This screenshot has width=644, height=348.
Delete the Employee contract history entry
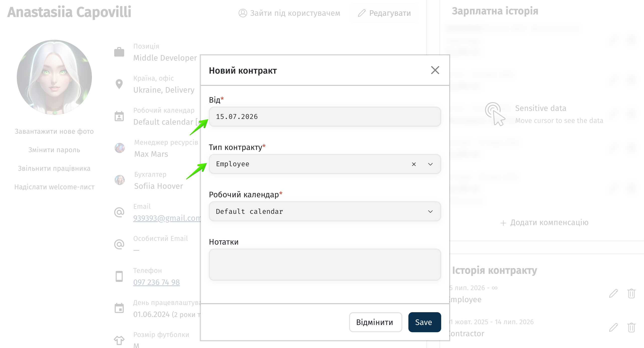(x=631, y=293)
